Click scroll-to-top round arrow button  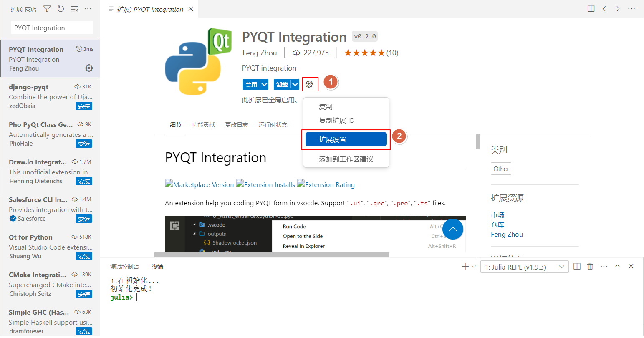452,229
